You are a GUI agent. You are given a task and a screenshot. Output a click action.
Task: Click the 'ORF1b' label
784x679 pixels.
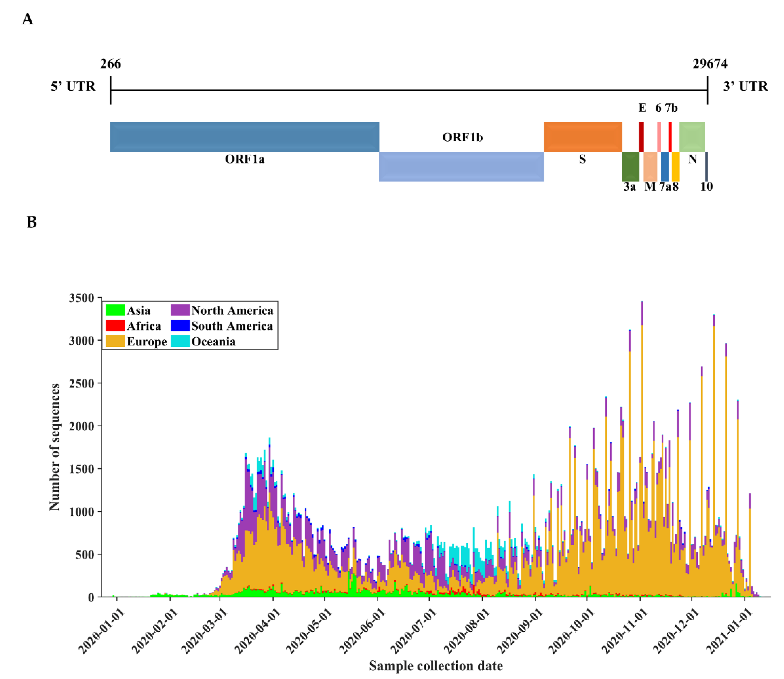(x=462, y=137)
